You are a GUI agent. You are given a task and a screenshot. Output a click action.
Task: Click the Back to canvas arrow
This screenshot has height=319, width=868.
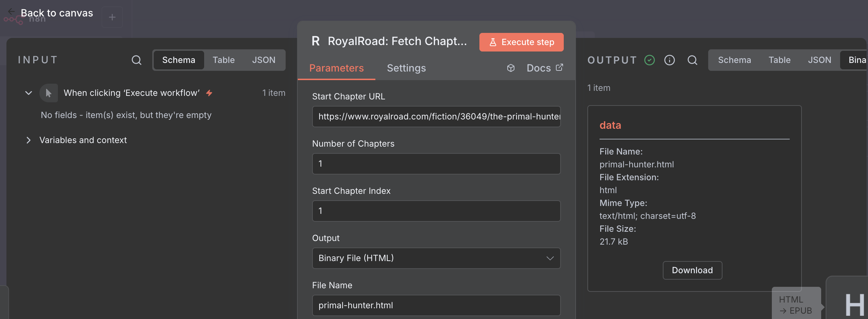(x=11, y=11)
